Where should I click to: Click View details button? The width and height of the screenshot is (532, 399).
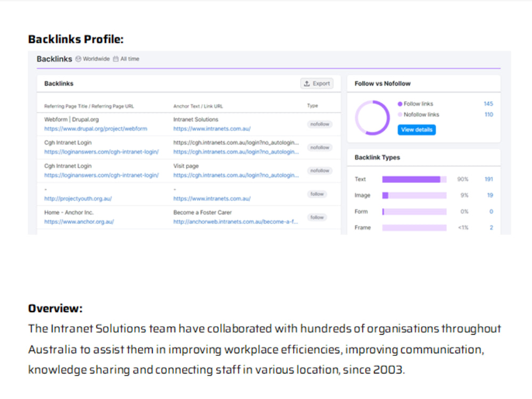(x=417, y=130)
